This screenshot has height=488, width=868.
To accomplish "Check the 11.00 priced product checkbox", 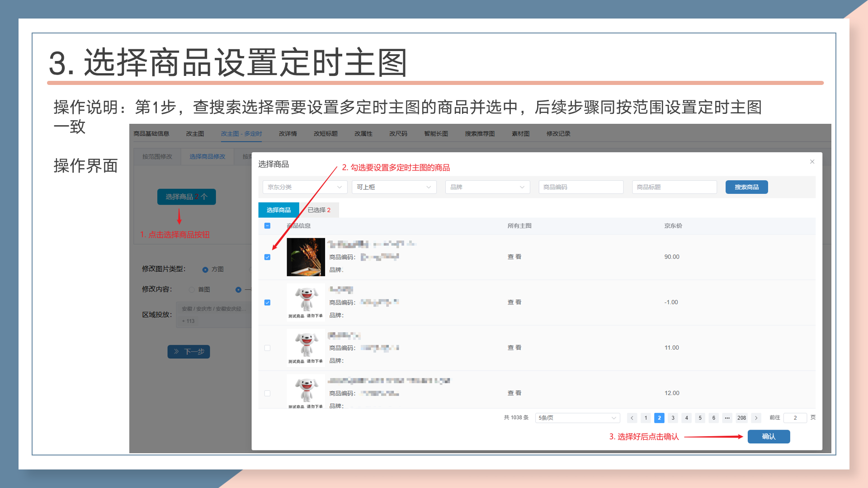I will pyautogui.click(x=267, y=348).
